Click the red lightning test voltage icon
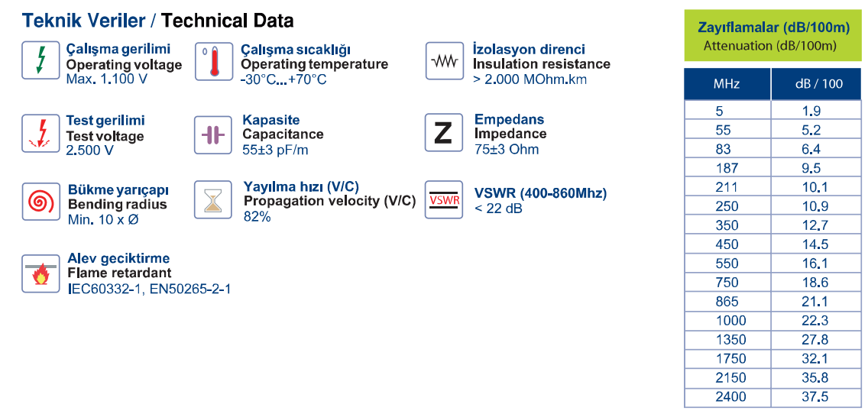Image resolution: width=868 pixels, height=414 pixels. [40, 134]
